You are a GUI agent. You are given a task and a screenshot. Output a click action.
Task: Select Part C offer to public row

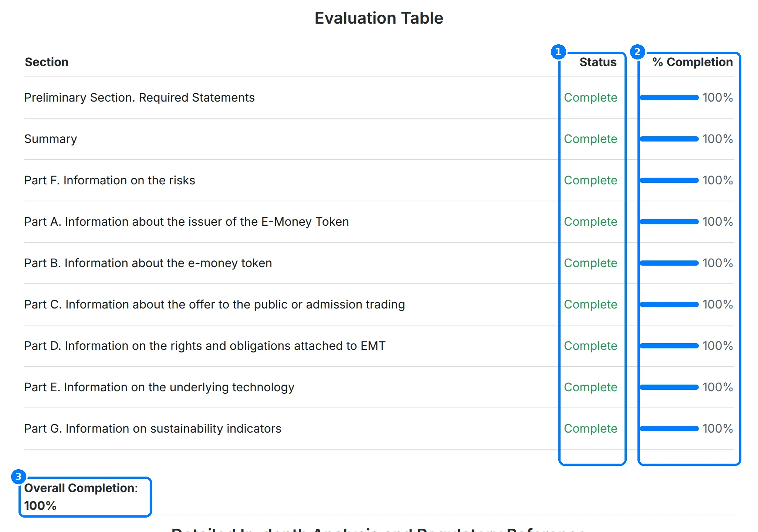379,304
